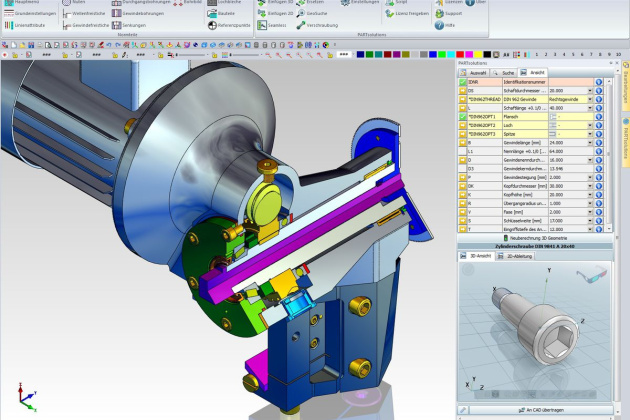Open the Rechtsgewinde thread dropdown
630x420 pixels.
click(x=591, y=99)
